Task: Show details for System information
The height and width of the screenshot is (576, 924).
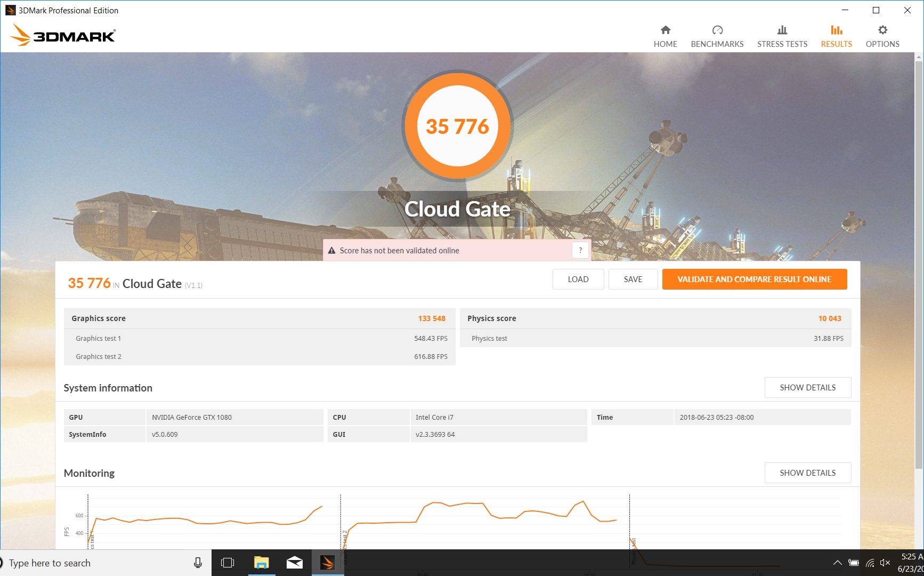Action: 808,388
